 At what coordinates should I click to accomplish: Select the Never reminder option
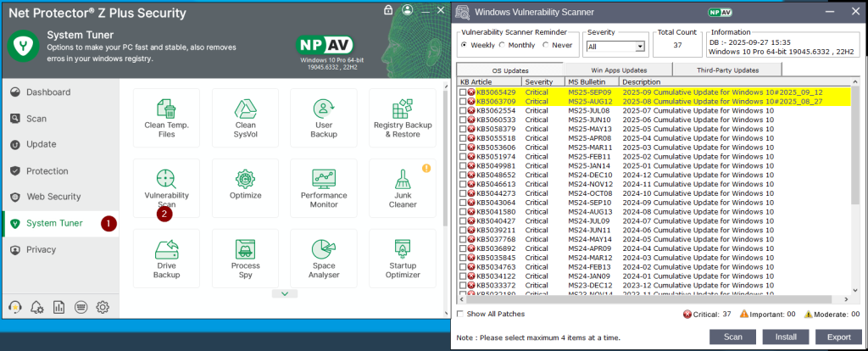coord(543,45)
